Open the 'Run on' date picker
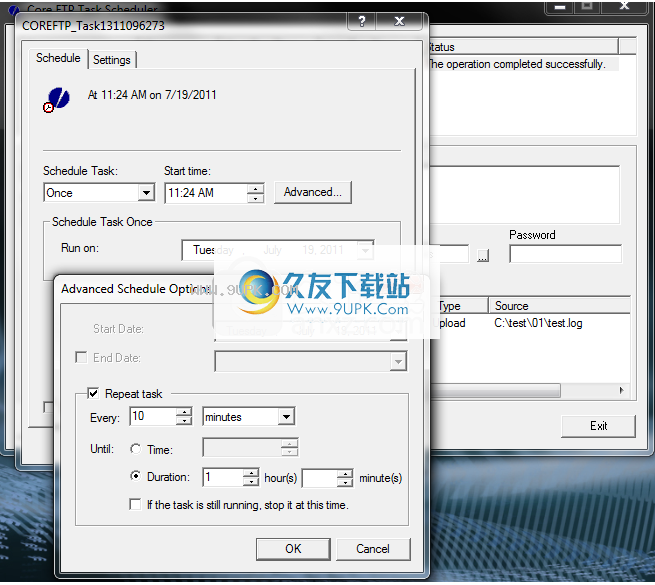 366,250
